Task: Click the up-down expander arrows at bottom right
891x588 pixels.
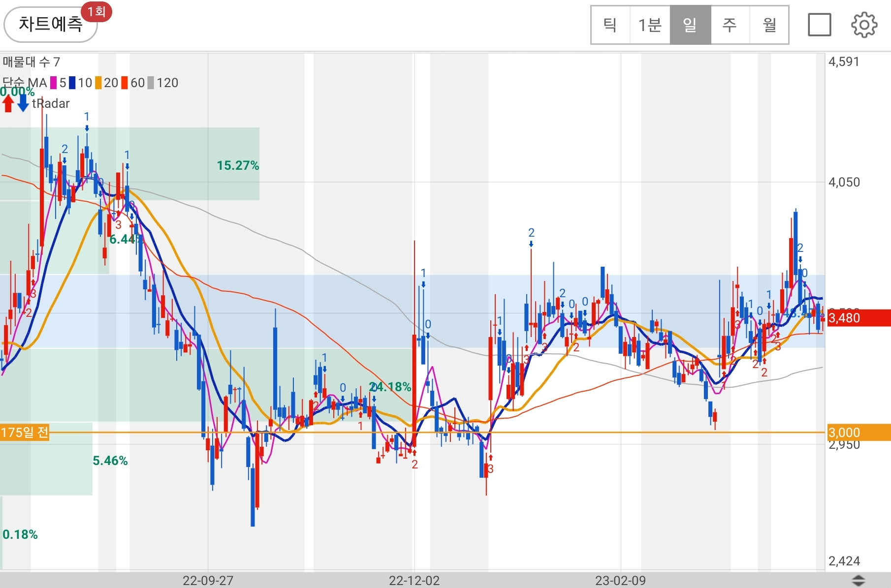Action: 858,580
